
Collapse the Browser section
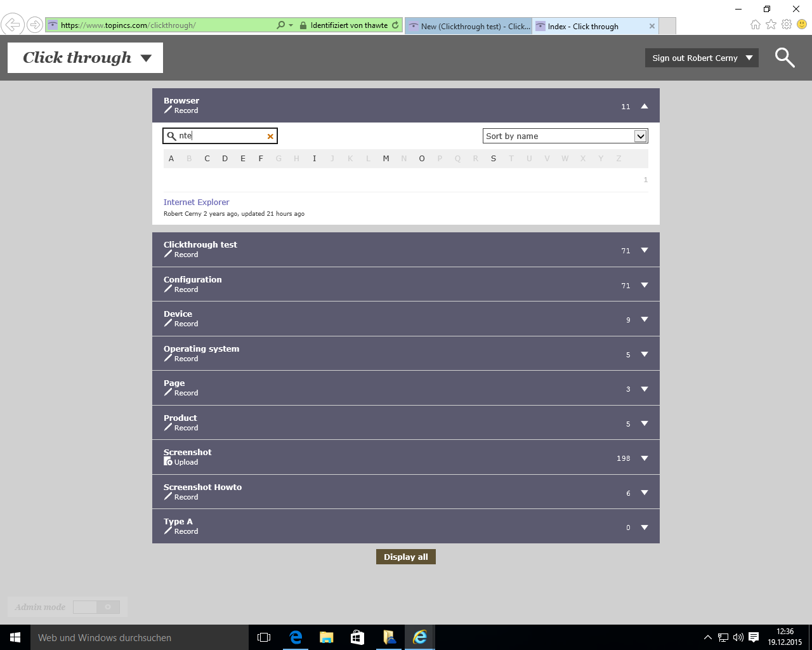point(644,107)
